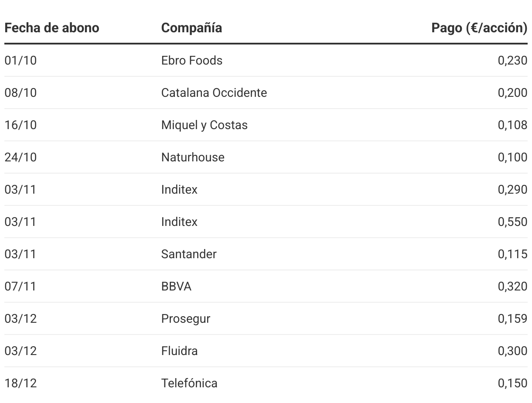Select the Ebro Foods company cell
This screenshot has height=403, width=532.
pos(192,60)
